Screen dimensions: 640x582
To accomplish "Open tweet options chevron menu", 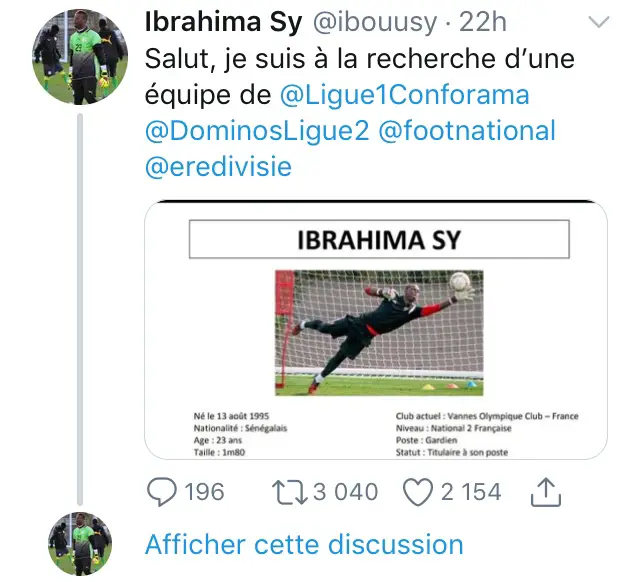I will tap(599, 22).
